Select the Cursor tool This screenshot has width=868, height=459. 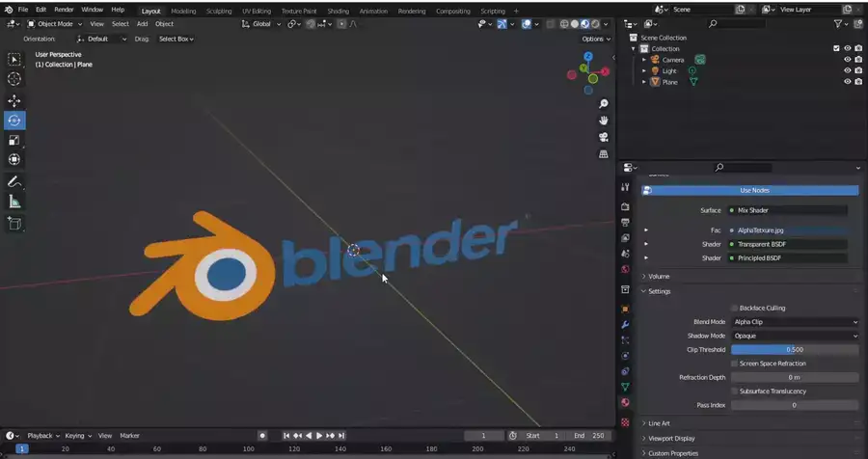[x=14, y=79]
